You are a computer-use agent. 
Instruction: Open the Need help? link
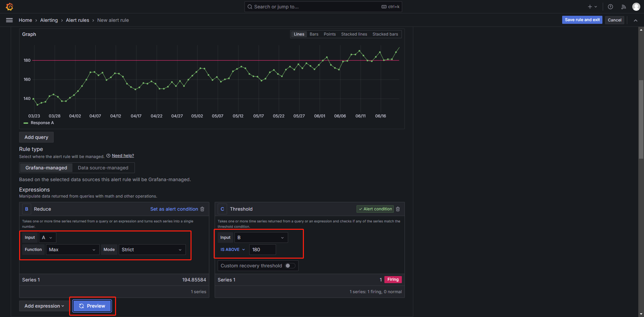[x=123, y=156]
